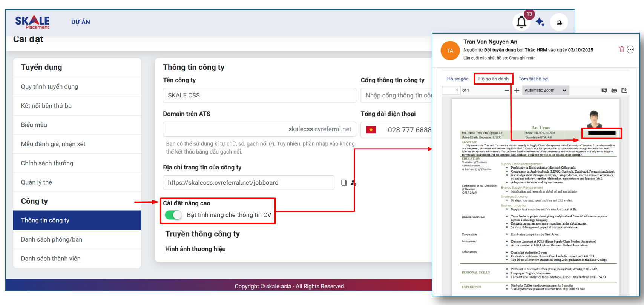Open the Automatic Zoom dropdown
The image size is (644, 305).
tap(545, 90)
